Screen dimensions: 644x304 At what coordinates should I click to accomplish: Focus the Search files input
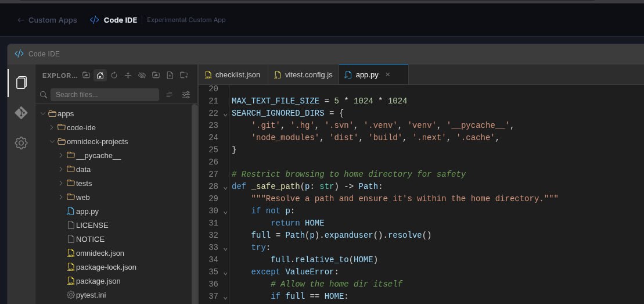click(105, 95)
